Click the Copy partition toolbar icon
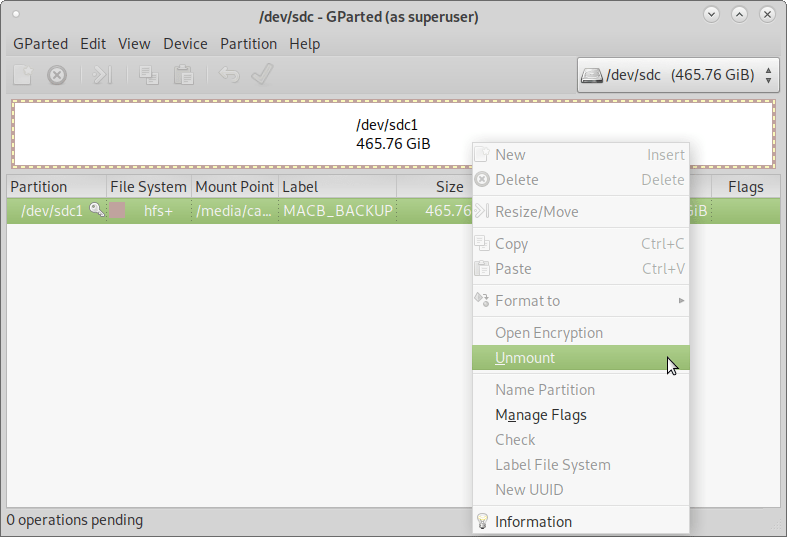 (149, 75)
